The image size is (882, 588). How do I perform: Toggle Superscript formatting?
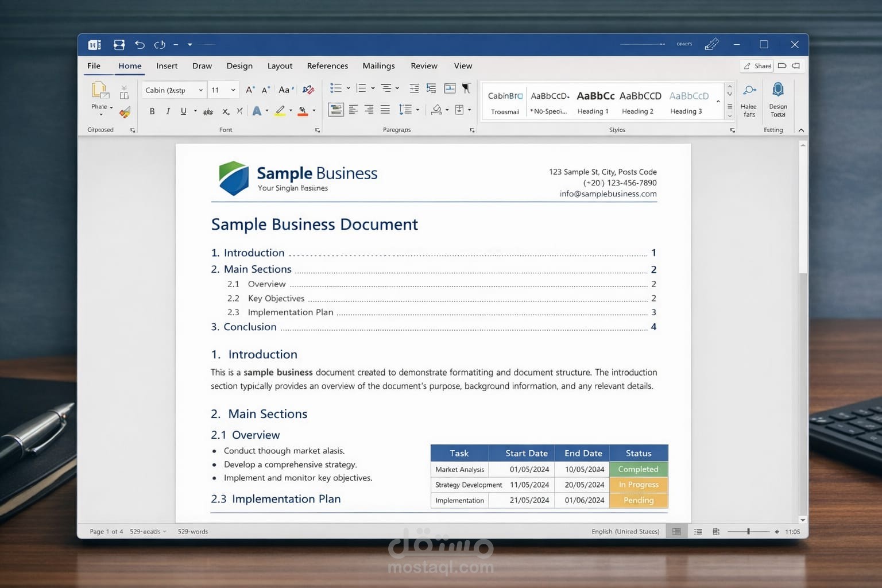[239, 111]
